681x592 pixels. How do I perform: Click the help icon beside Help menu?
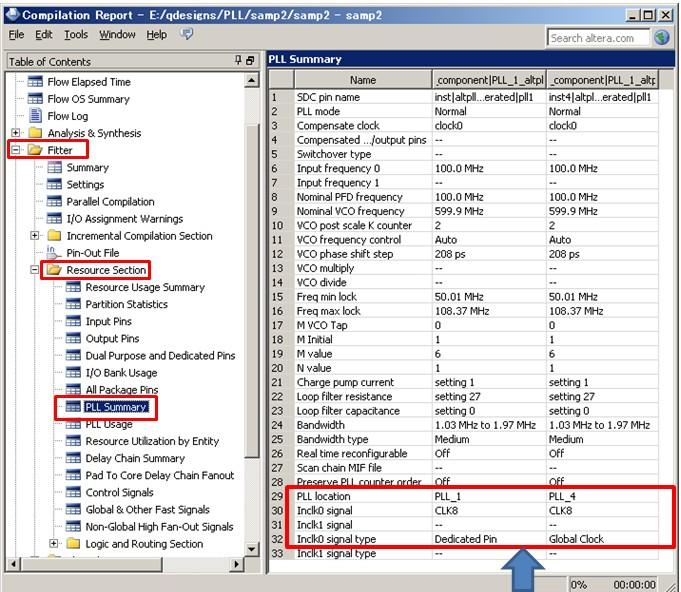pyautogui.click(x=187, y=35)
